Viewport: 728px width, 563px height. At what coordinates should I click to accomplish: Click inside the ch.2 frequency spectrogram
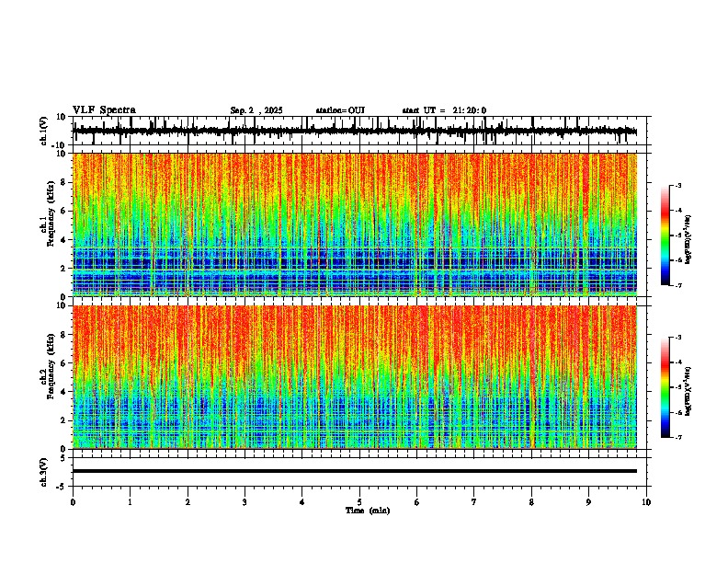355,377
